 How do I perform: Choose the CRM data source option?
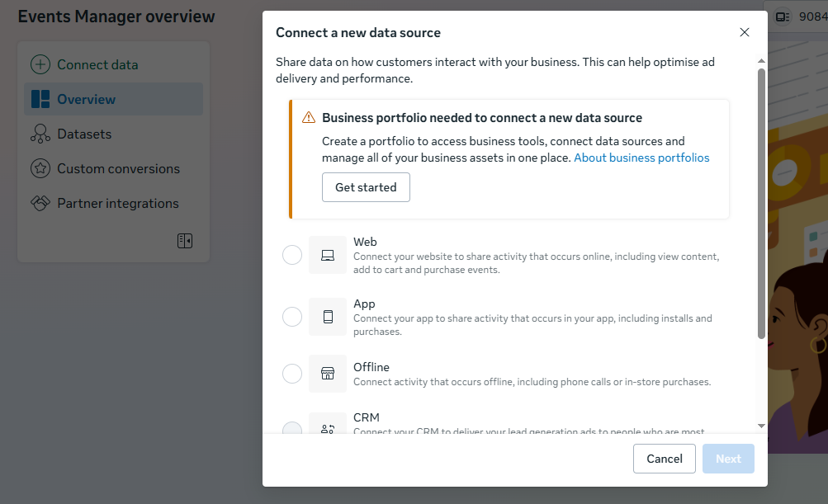click(292, 428)
